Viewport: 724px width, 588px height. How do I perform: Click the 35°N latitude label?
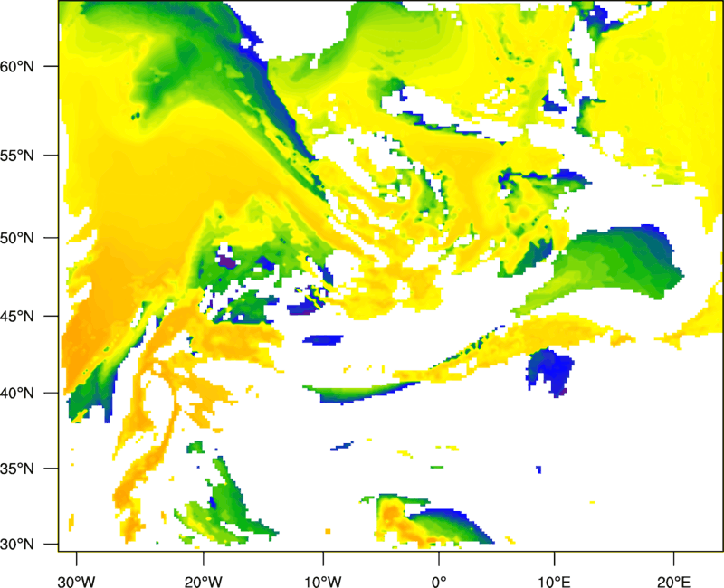[17, 469]
